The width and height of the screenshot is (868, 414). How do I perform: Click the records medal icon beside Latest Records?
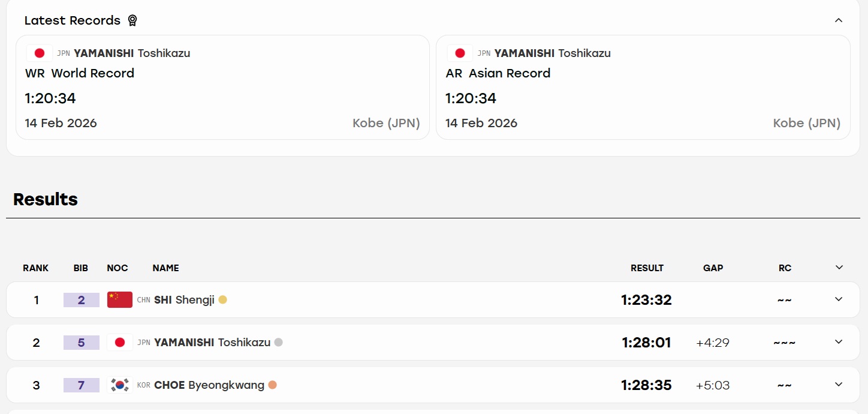point(132,20)
